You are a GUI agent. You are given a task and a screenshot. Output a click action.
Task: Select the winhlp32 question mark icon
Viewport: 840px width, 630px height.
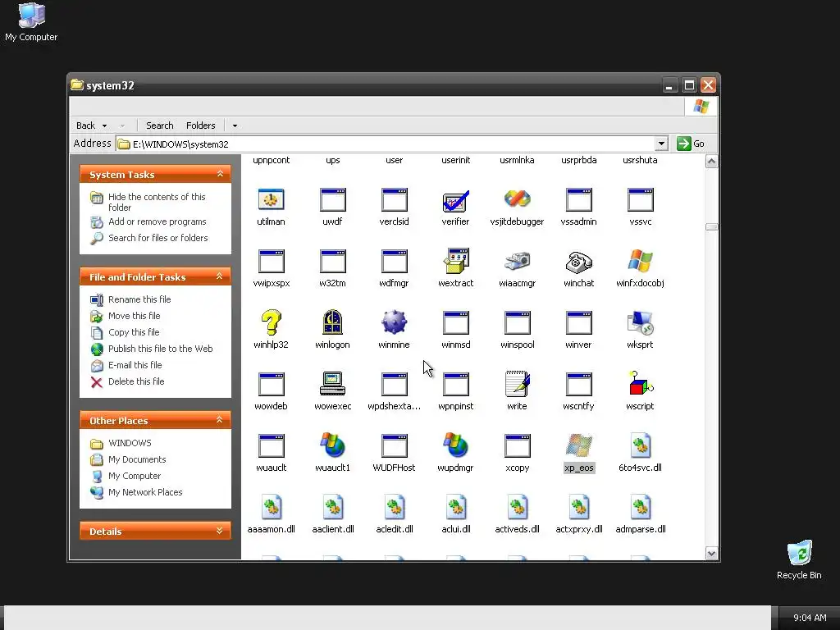(x=271, y=323)
